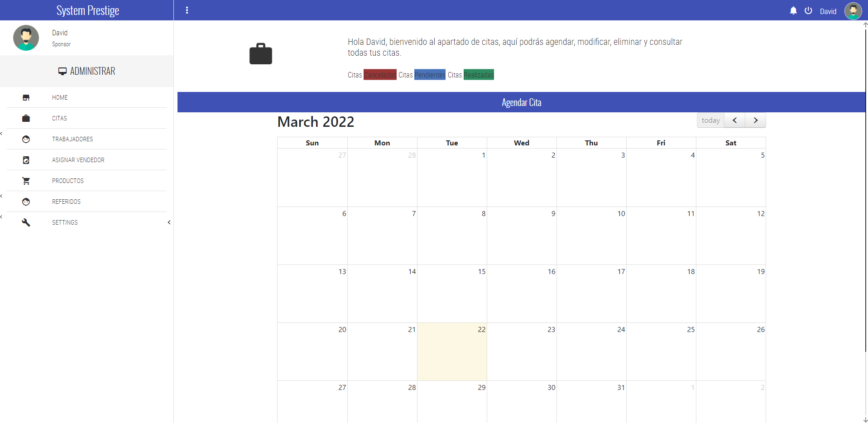Expand the Settings submenu chevron

[169, 222]
